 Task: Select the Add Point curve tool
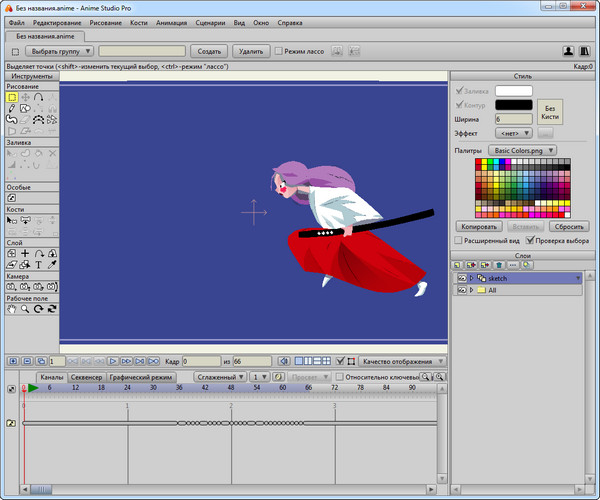(x=37, y=98)
